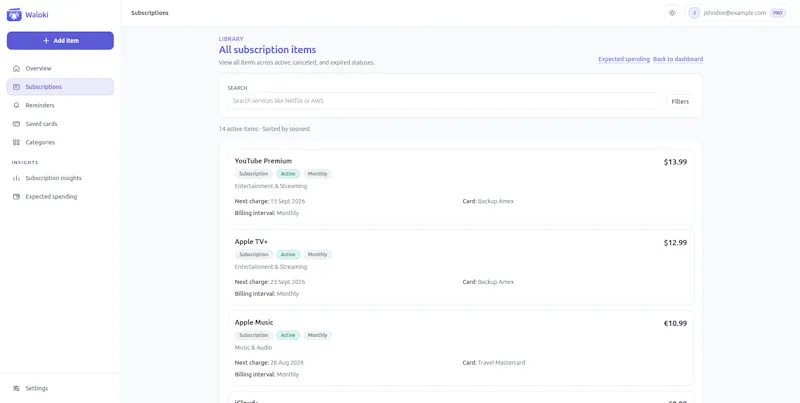Screen dimensions: 800x403
Task: Click the Settings sliders icon
Action: [x=16, y=388]
